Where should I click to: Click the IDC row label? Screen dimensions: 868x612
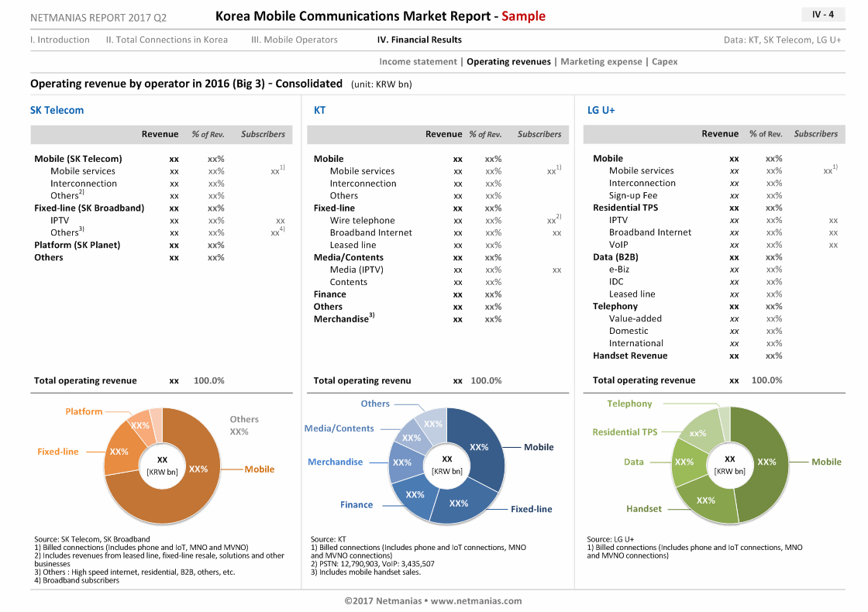click(x=616, y=282)
